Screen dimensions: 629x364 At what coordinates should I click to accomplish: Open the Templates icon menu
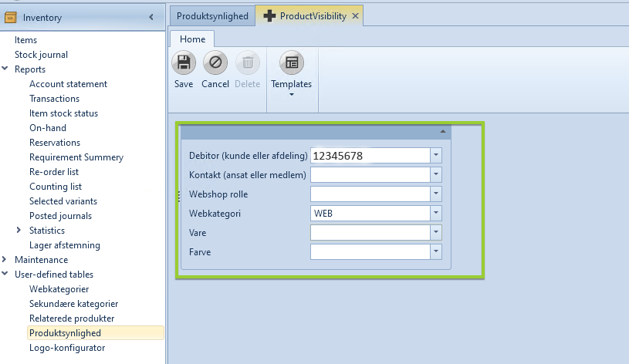(292, 63)
